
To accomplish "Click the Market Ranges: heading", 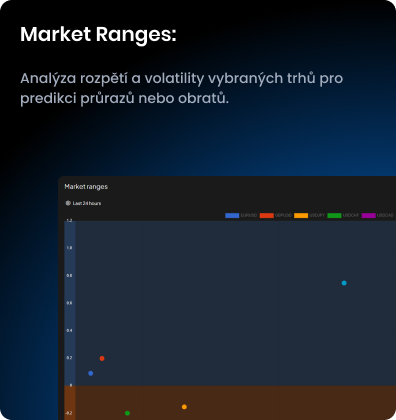I will [x=98, y=34].
